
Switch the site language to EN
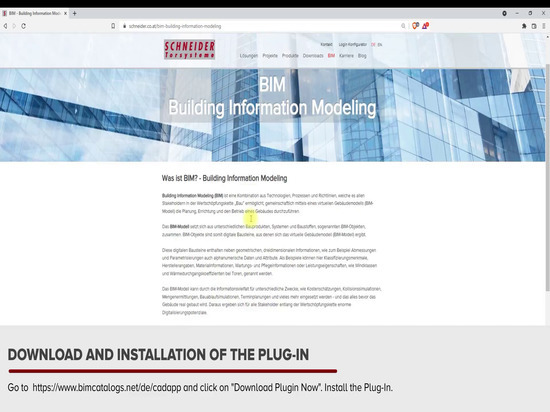click(380, 45)
